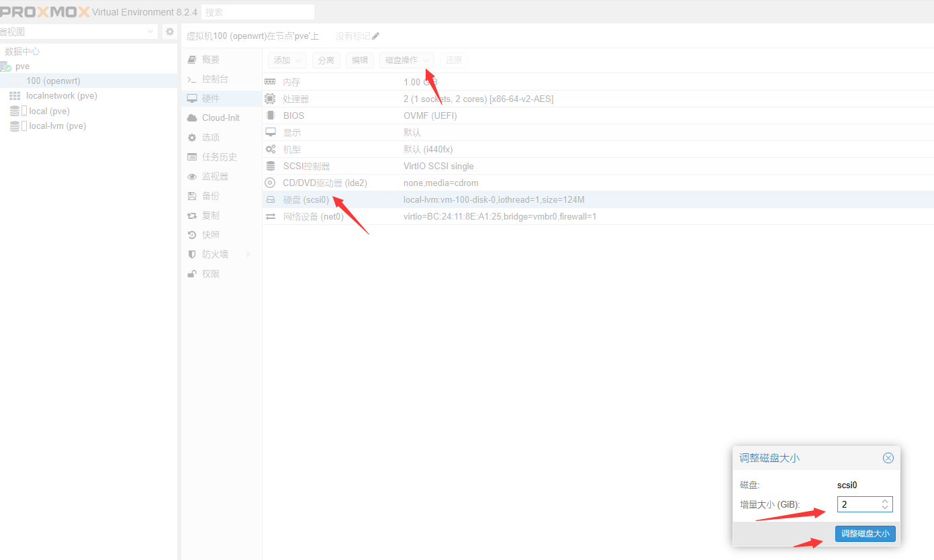Click the 分离 detach button
This screenshot has width=934, height=560.
[x=326, y=60]
